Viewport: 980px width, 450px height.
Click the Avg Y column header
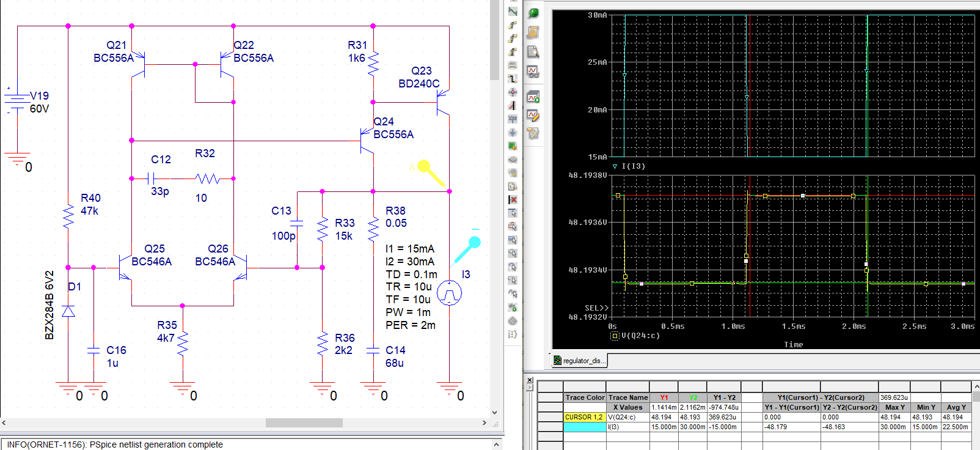pyautogui.click(x=956, y=407)
